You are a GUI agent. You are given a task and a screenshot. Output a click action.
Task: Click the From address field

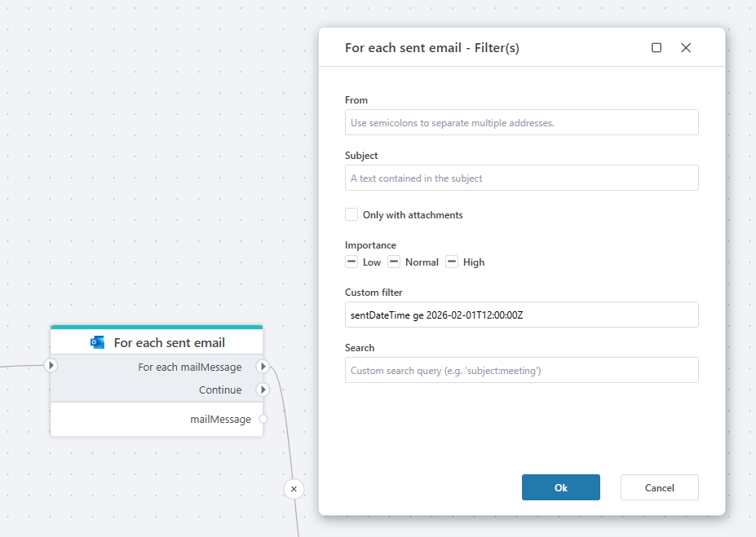pos(521,122)
